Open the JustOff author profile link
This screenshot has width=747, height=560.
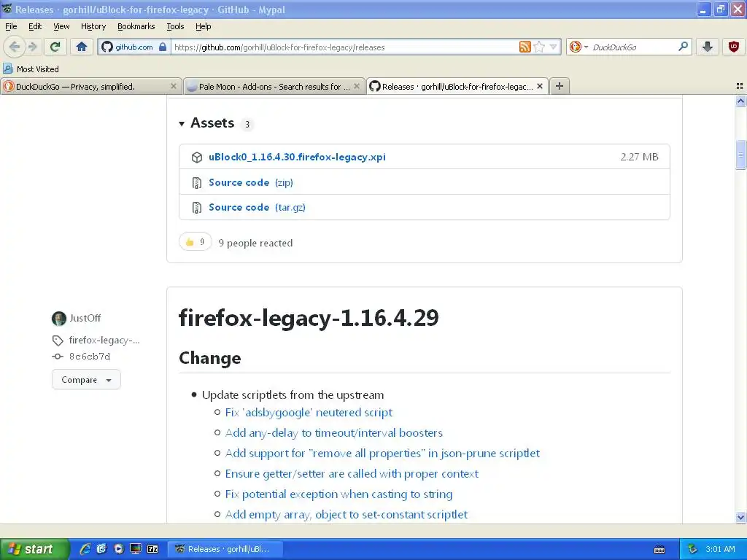pos(85,318)
